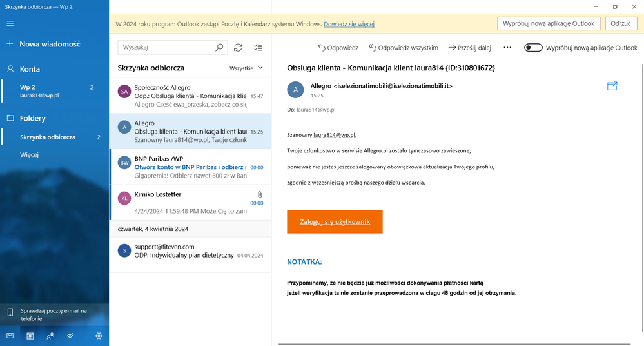Click the reading pane vertical scrollbar
The image size is (644, 346).
[642, 198]
